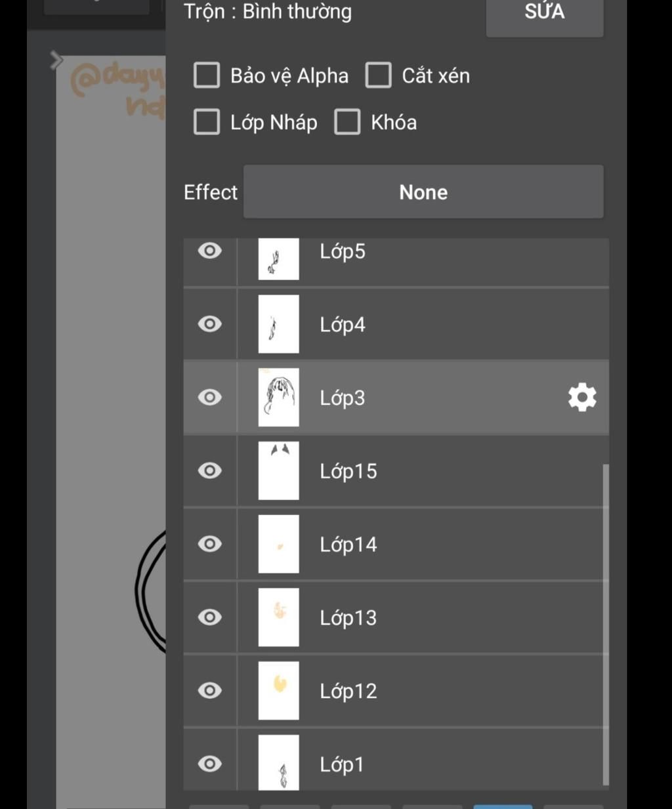Hide the Lớp13 layer
The height and width of the screenshot is (809, 672).
coord(210,617)
